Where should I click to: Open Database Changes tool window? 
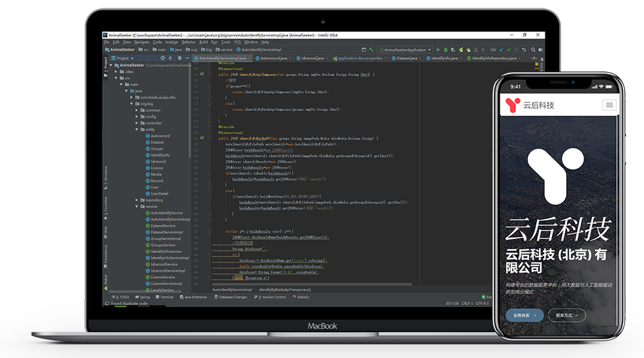(231, 297)
